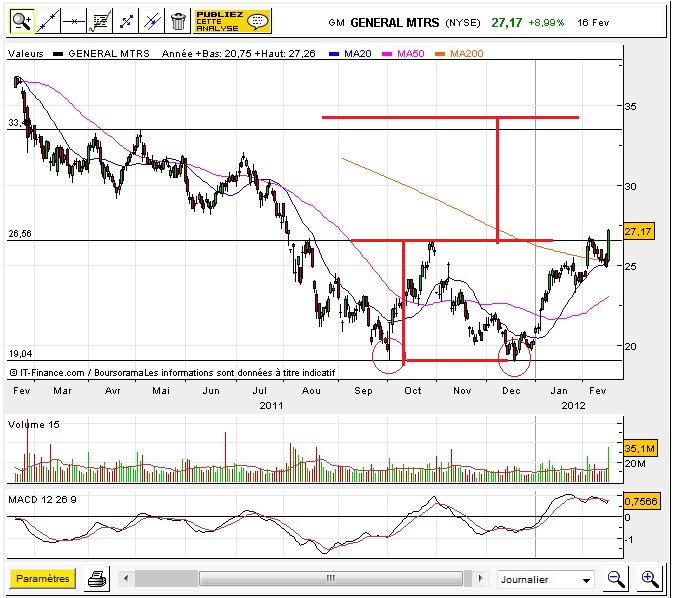Click the Valeurs label in legend
This screenshot has height=598, width=673.
(x=26, y=54)
